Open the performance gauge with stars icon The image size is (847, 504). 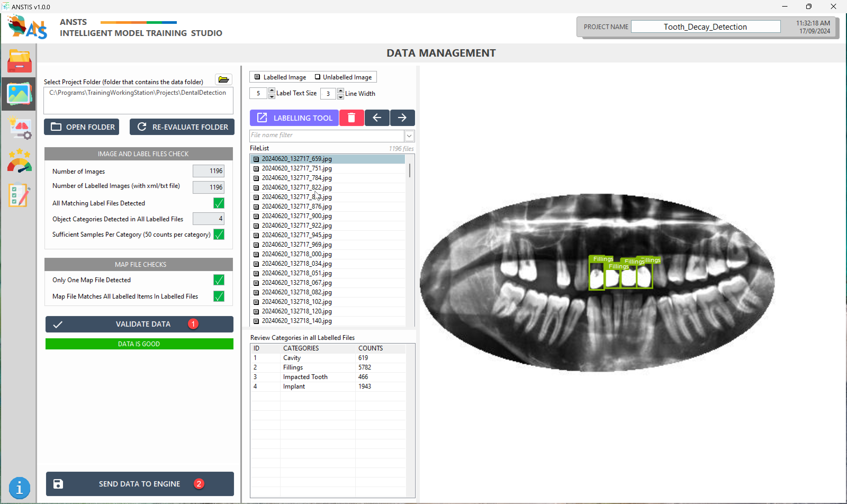19,161
